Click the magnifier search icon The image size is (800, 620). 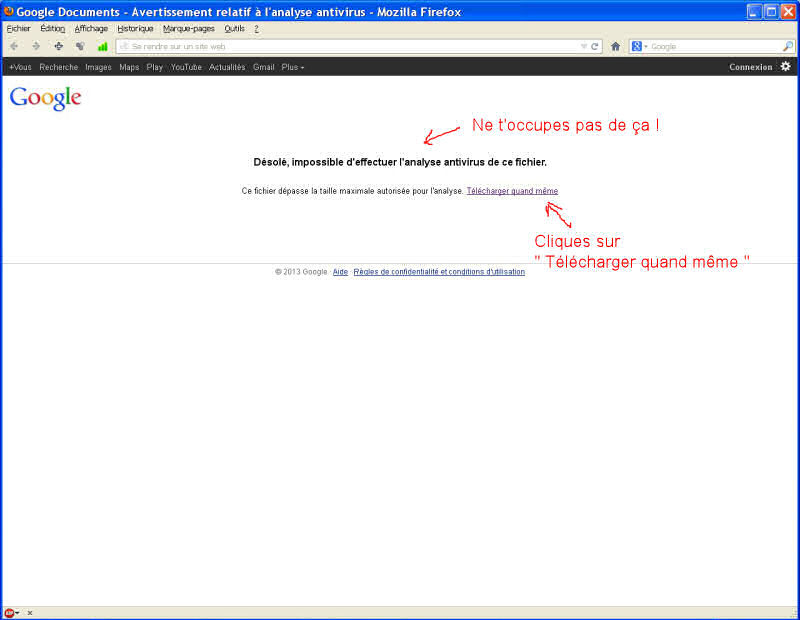[x=788, y=46]
